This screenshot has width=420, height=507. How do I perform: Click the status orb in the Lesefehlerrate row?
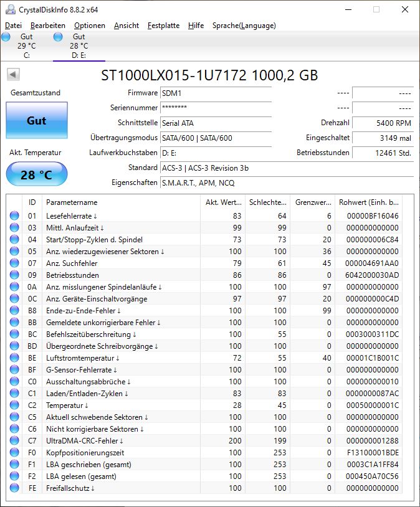[14, 216]
